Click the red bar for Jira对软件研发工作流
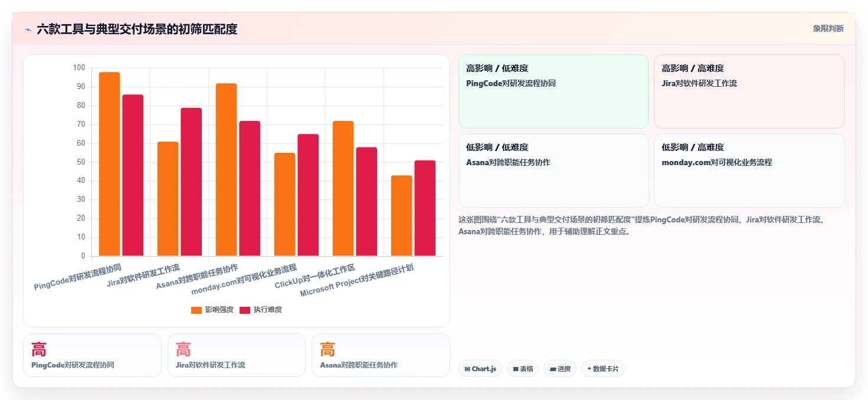 point(191,182)
